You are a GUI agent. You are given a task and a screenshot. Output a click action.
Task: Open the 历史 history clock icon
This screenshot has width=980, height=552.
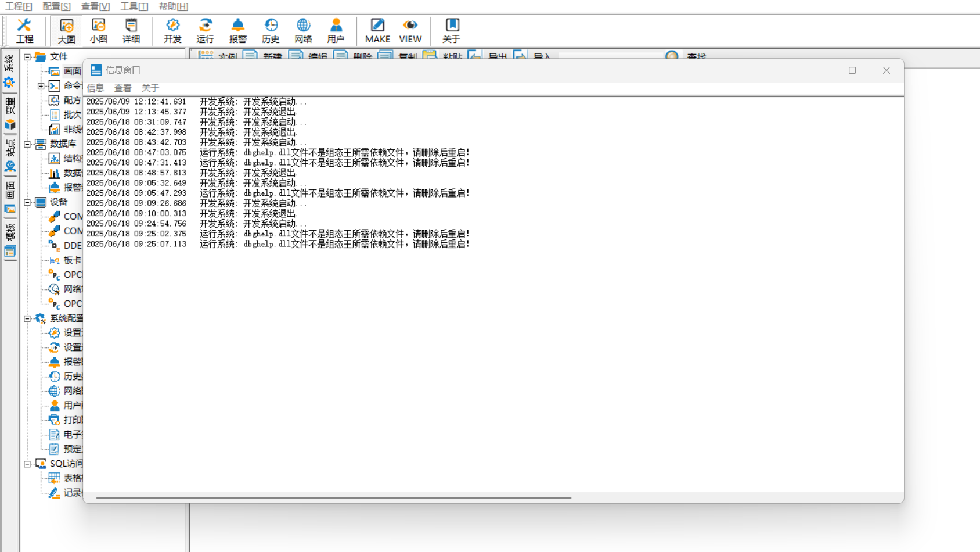(x=271, y=31)
